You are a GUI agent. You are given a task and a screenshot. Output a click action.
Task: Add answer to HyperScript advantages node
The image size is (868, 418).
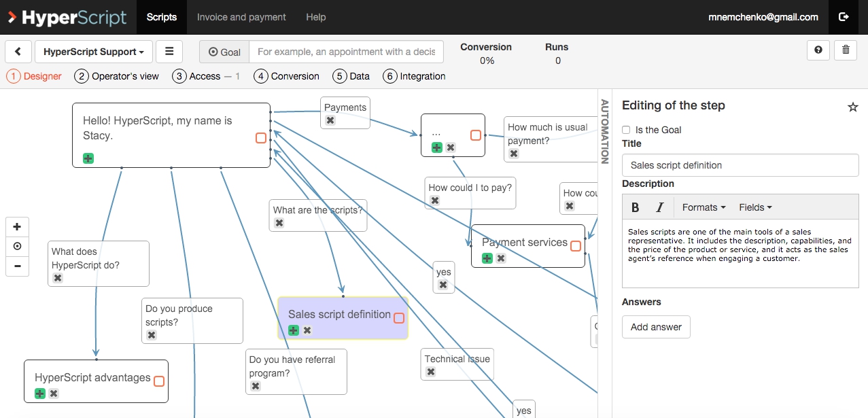click(40, 394)
